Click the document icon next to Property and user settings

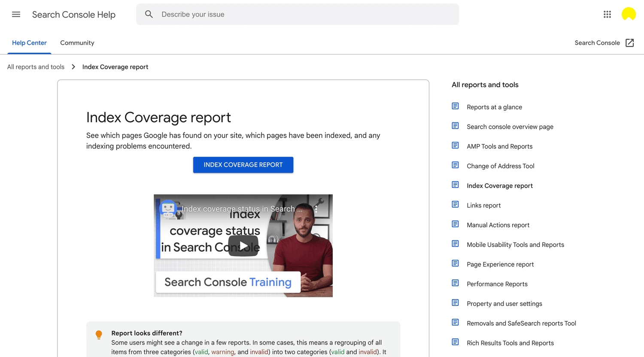pos(456,303)
